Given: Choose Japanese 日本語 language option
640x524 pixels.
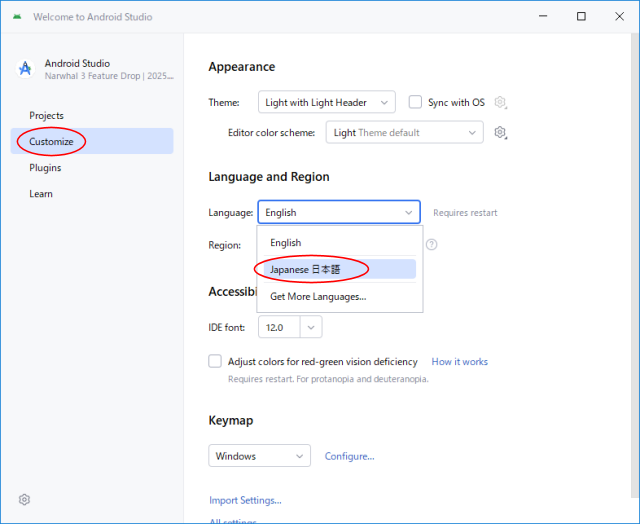Looking at the screenshot, I should click(340, 269).
